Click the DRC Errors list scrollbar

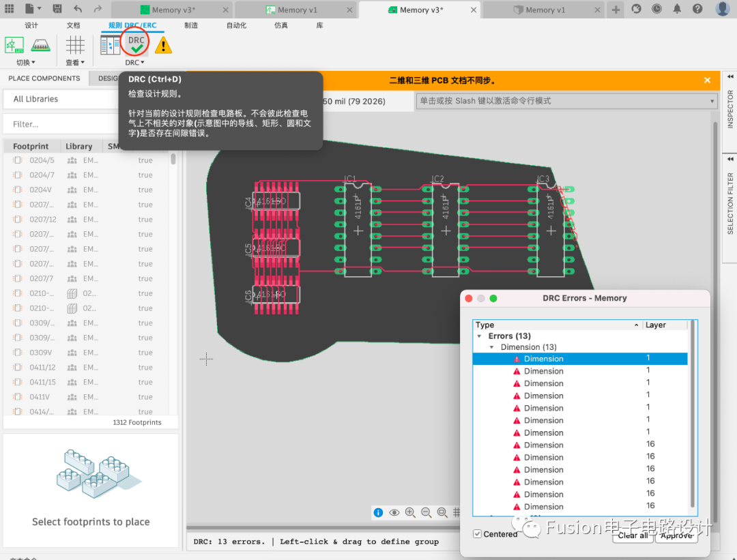click(x=693, y=413)
